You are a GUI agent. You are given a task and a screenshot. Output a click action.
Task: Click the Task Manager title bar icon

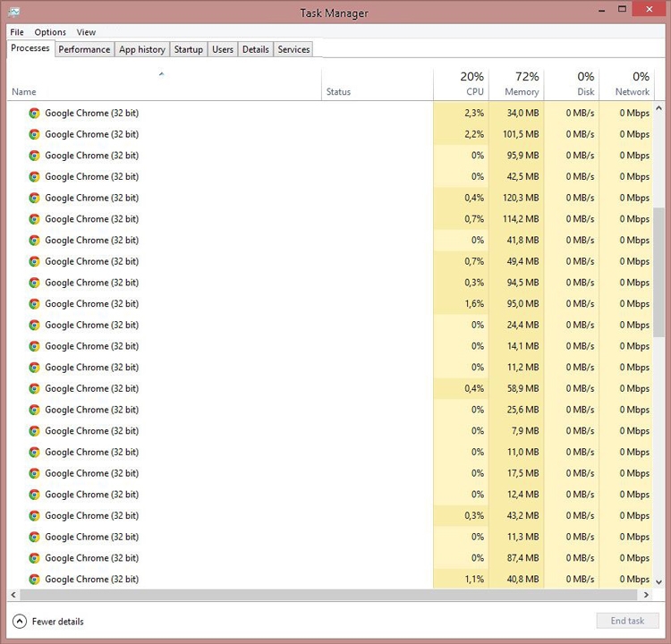tap(13, 12)
